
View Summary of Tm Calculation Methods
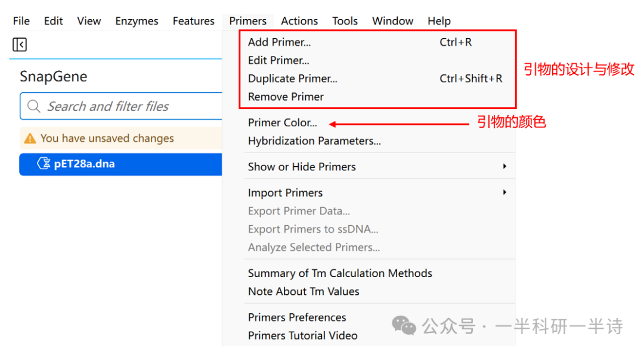tap(340, 273)
